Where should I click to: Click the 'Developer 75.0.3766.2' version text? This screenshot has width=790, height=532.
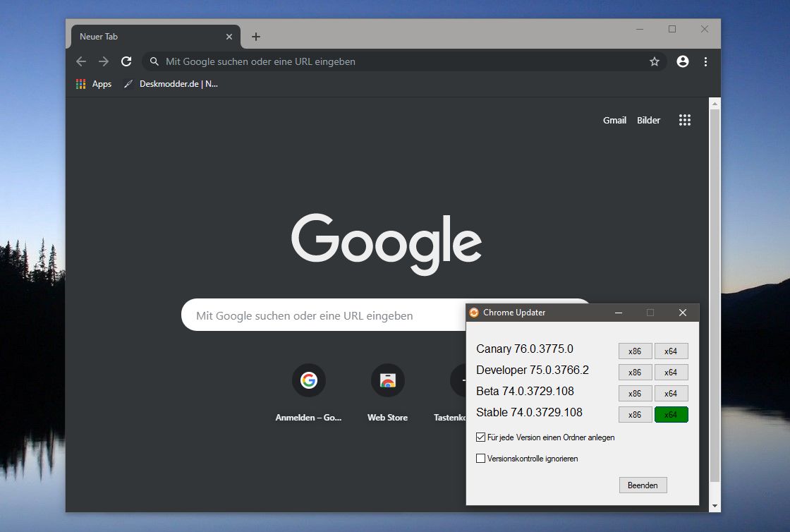pos(533,370)
